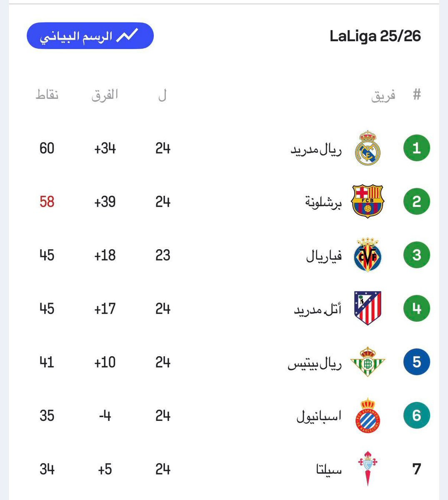Open the Celta Vigo crest

point(368,469)
